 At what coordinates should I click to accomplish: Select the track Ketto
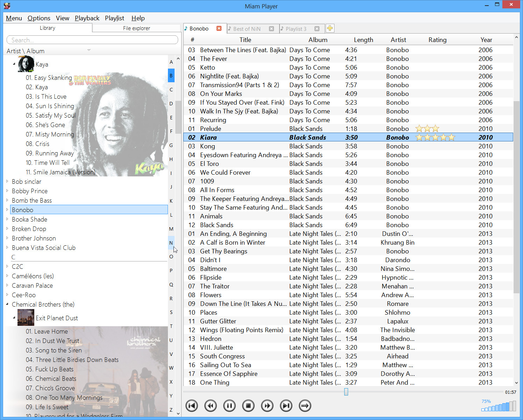pyautogui.click(x=348, y=67)
